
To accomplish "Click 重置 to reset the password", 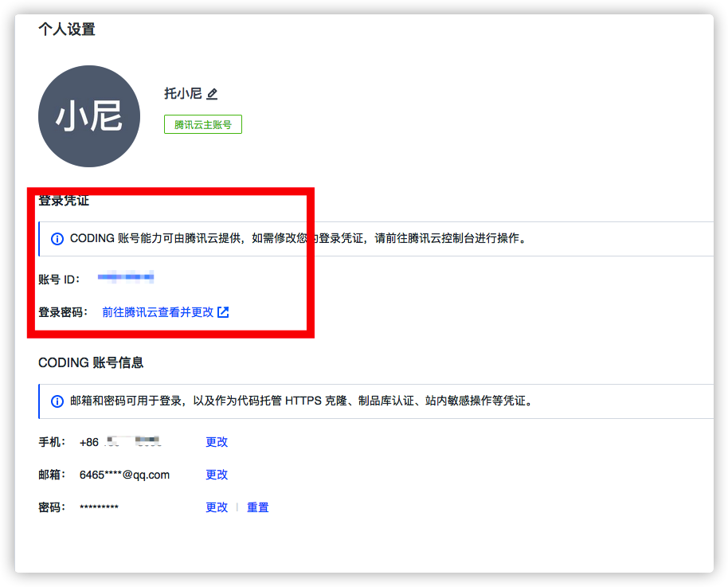I will [x=257, y=507].
